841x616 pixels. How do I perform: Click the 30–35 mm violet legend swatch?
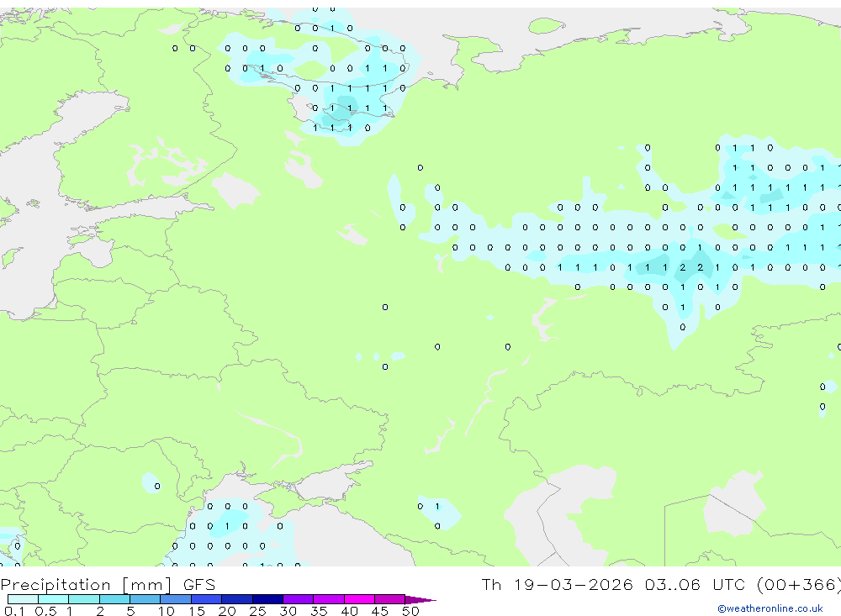(299, 599)
